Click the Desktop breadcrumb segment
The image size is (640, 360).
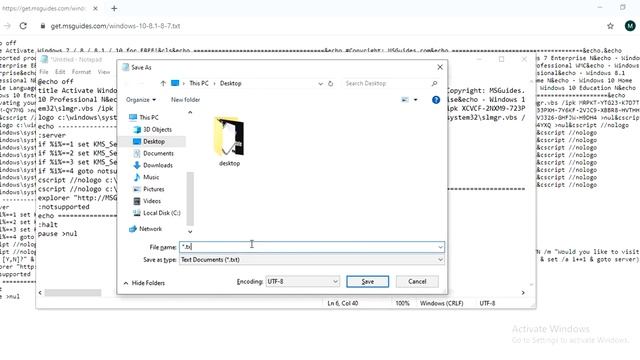[x=231, y=83]
